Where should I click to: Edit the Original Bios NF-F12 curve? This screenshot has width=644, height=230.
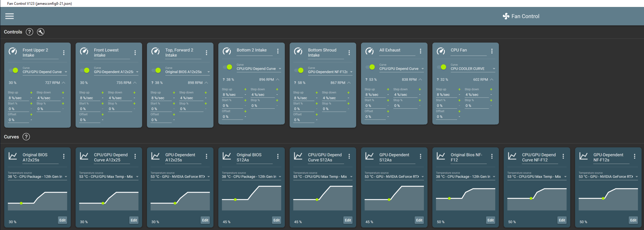tap(490, 220)
